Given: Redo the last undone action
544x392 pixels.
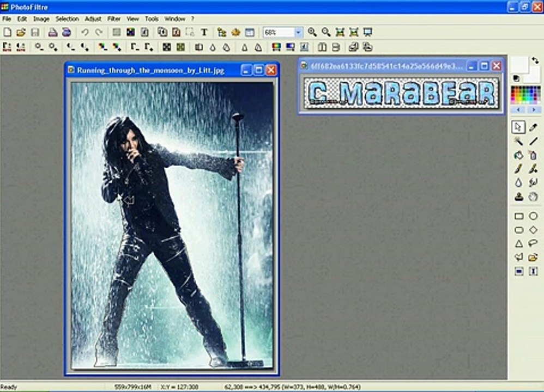Looking at the screenshot, I should 99,32.
